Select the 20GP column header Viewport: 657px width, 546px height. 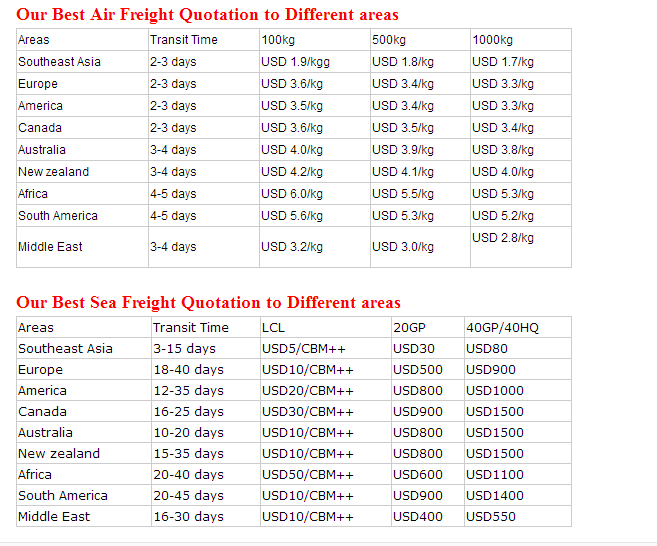(409, 328)
